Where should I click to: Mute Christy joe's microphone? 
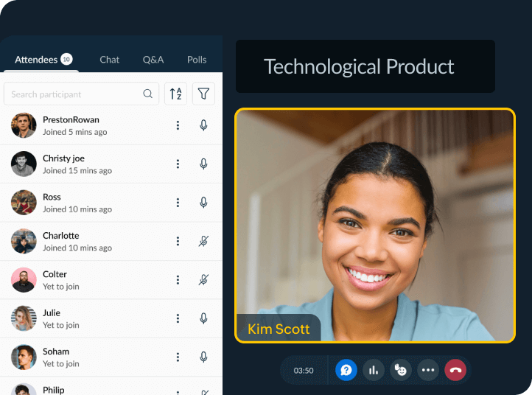coord(203,164)
